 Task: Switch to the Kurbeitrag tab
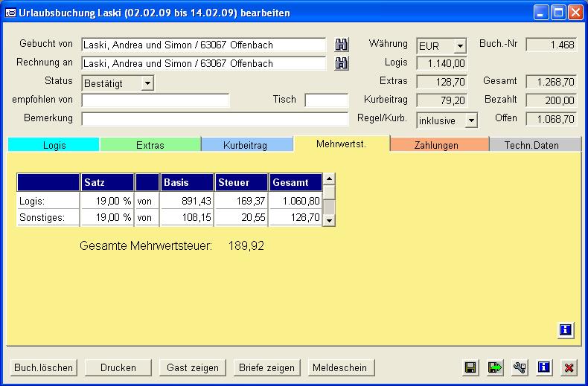[x=247, y=145]
